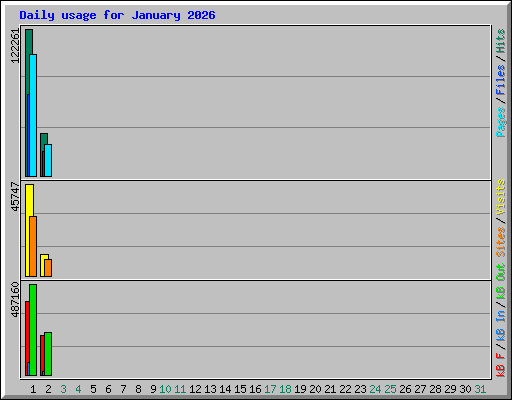The width and height of the screenshot is (512, 400).
Task: Click the 'Pages' legend label
Action: point(501,122)
